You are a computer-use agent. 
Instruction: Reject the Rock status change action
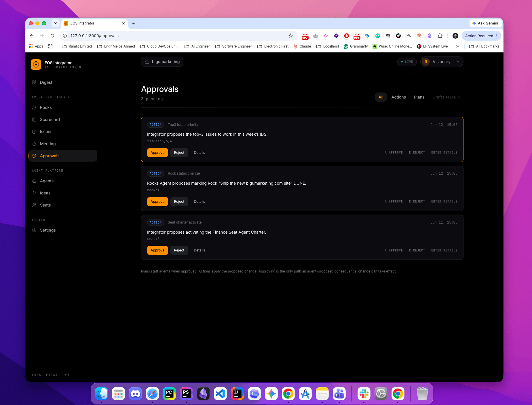click(179, 202)
